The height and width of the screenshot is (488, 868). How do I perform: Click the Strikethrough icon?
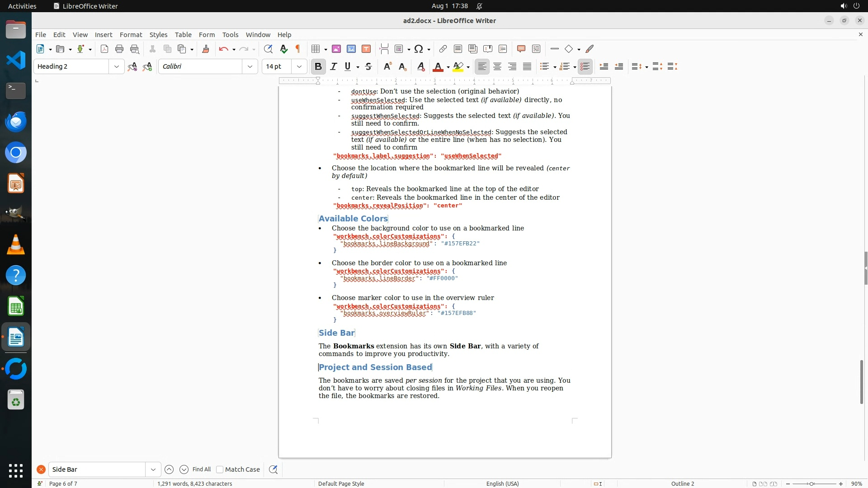click(x=368, y=66)
